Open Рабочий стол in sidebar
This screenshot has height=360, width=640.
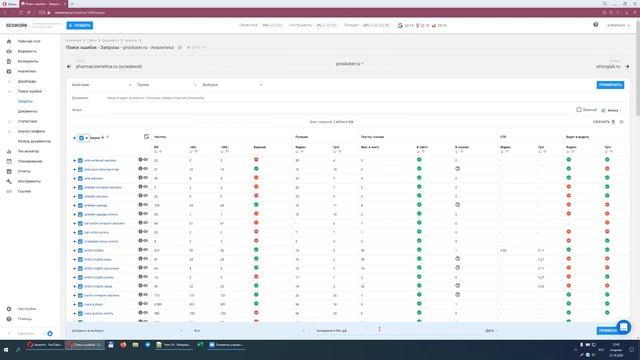tap(29, 41)
